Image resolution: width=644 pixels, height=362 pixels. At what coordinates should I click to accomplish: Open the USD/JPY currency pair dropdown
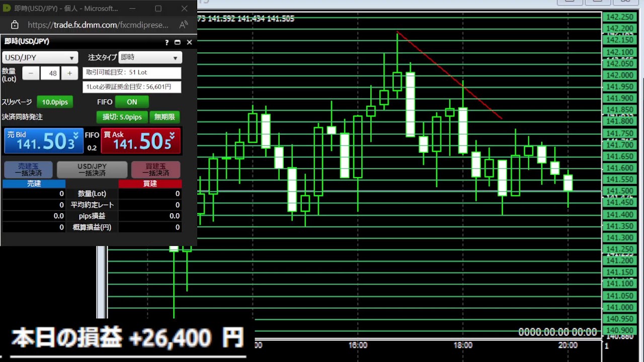point(40,58)
